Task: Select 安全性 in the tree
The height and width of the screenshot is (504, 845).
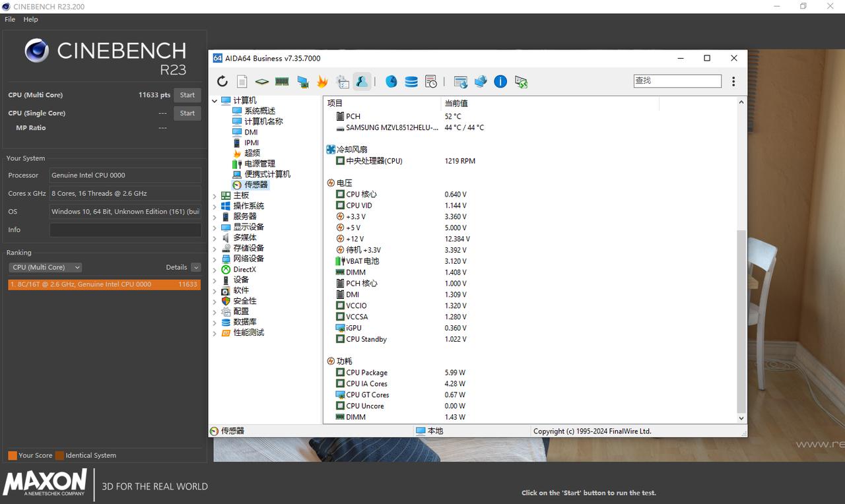Action: coord(245,301)
